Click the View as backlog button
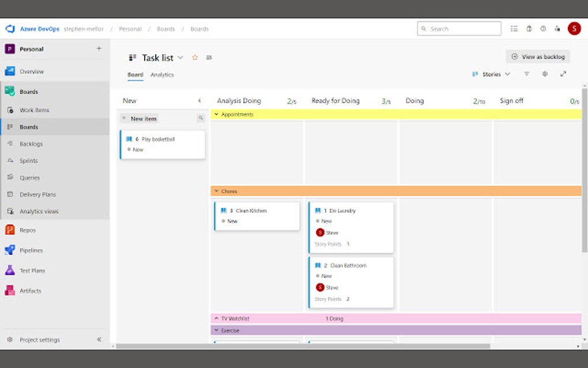588x368 pixels. [537, 56]
